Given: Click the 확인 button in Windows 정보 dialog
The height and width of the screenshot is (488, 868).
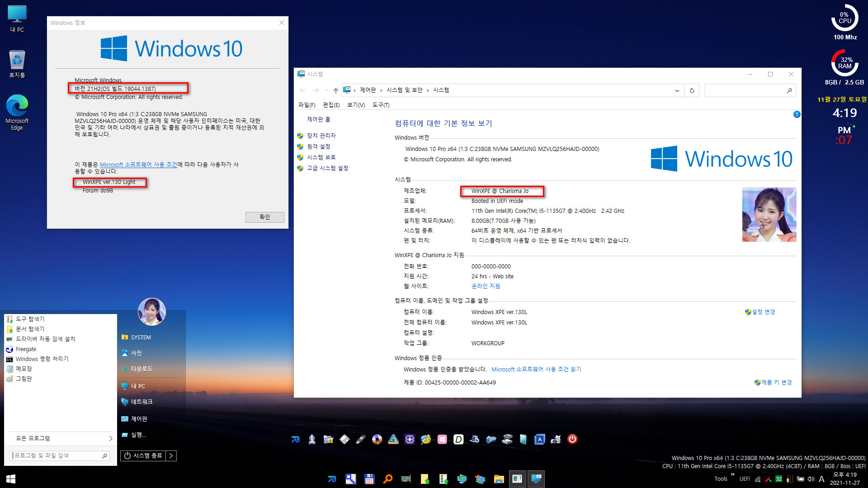Looking at the screenshot, I should pos(264,217).
